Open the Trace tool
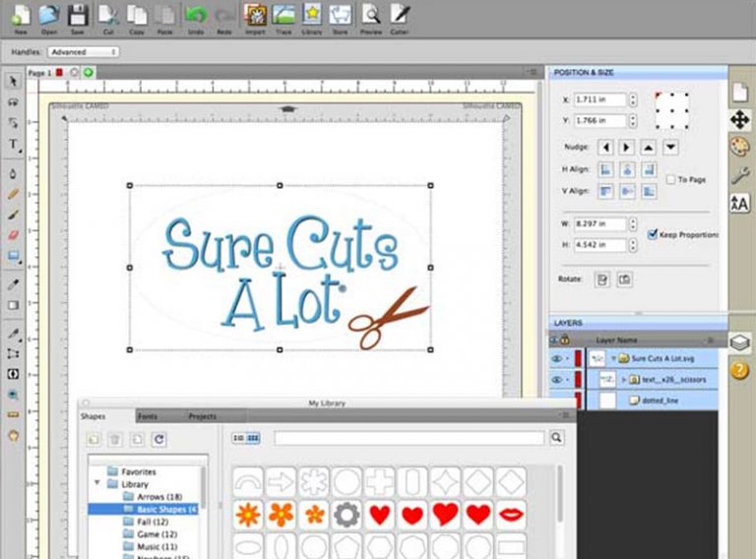 283,16
